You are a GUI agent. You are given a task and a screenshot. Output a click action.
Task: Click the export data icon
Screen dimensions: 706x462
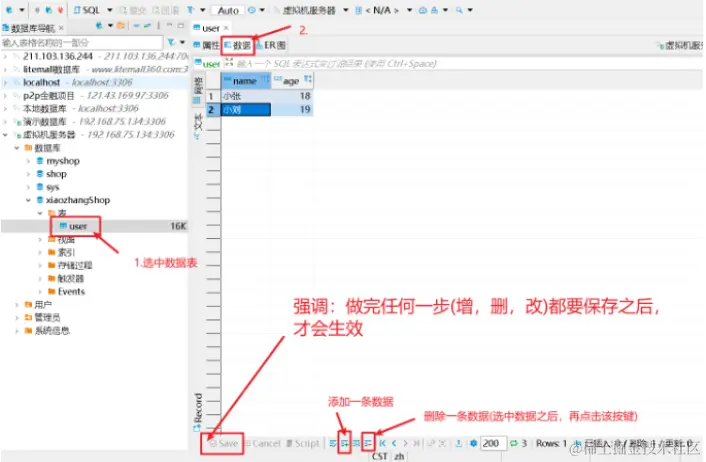(458, 444)
